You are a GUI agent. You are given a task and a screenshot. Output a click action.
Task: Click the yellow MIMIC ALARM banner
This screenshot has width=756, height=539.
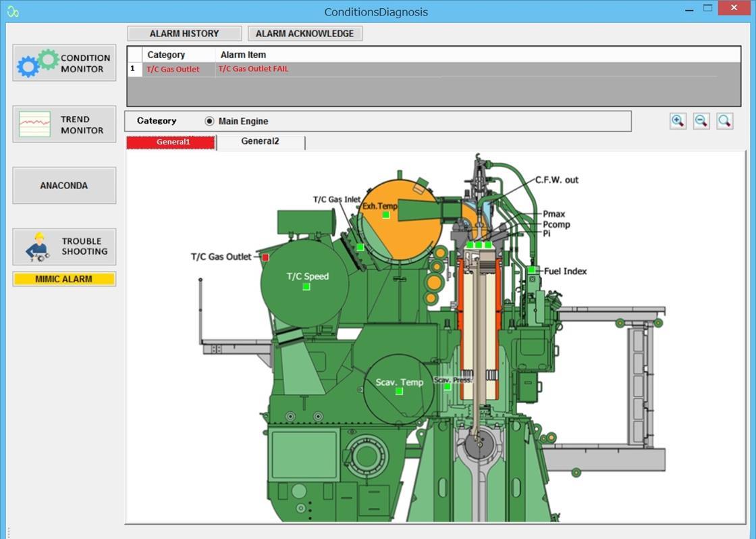pos(64,278)
